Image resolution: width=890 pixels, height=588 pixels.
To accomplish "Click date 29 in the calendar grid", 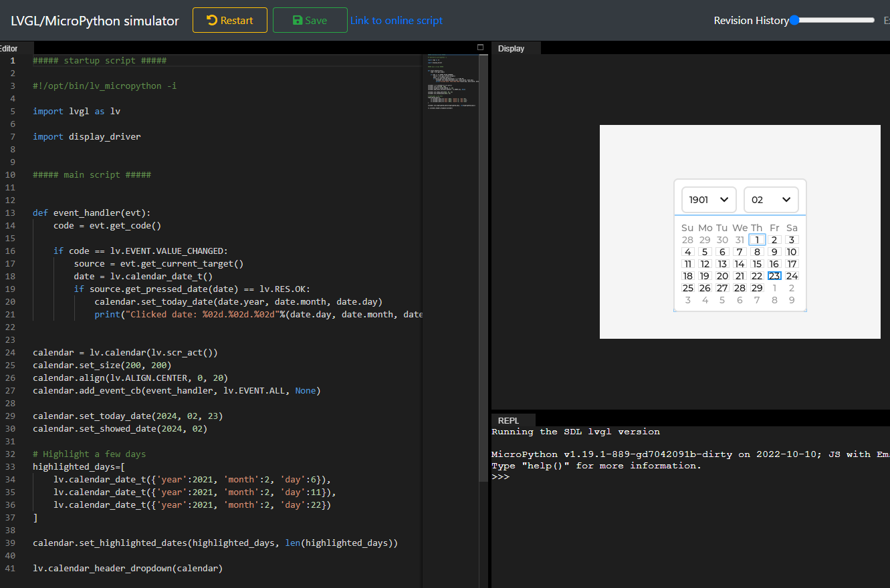I will (757, 287).
